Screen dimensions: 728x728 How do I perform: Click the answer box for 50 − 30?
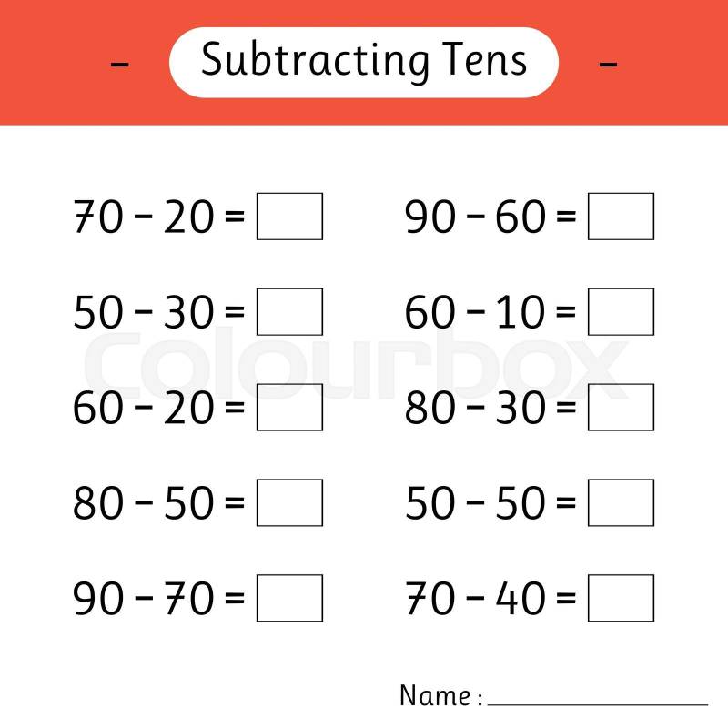(x=289, y=312)
